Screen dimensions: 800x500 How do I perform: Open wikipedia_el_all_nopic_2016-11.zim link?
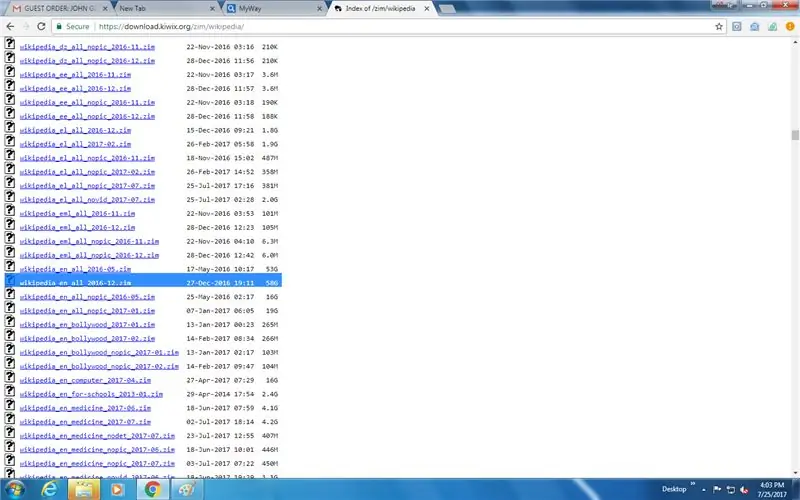tap(87, 158)
